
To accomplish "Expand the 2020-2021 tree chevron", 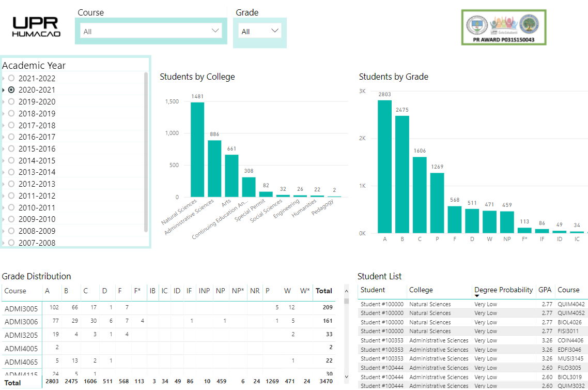I will click(4, 89).
